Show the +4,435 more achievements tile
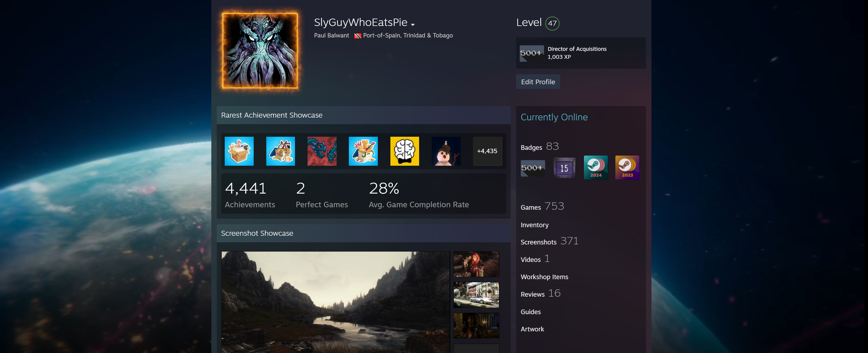 [x=487, y=151]
